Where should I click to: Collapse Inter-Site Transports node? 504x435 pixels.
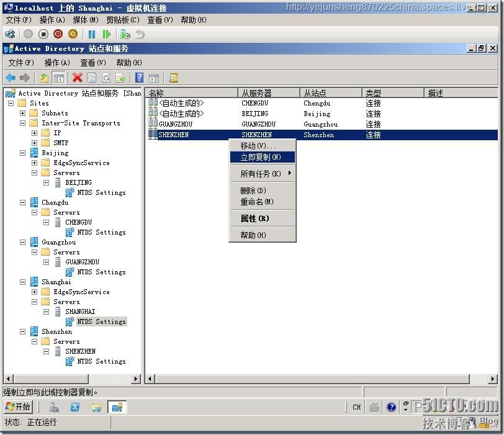pyautogui.click(x=22, y=123)
